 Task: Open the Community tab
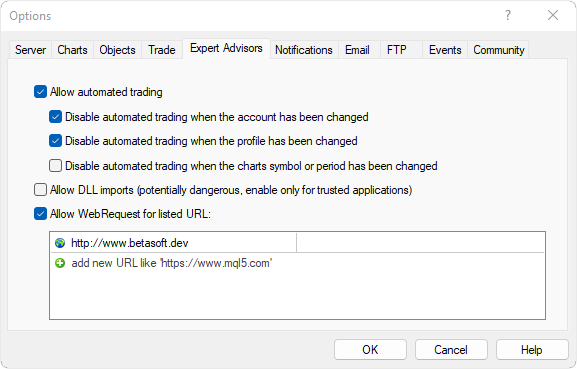pos(499,50)
